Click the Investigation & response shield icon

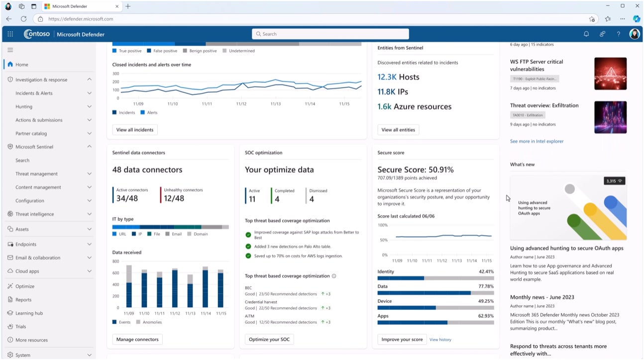coord(10,80)
